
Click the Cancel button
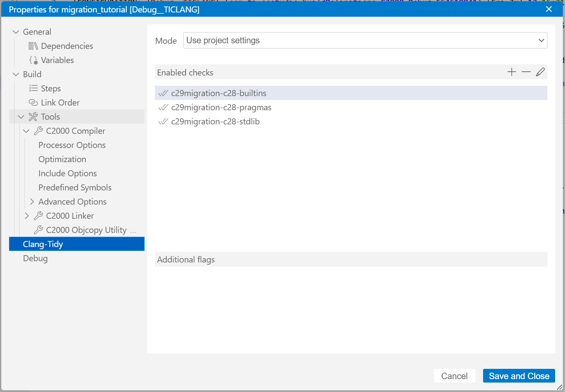pyautogui.click(x=454, y=376)
